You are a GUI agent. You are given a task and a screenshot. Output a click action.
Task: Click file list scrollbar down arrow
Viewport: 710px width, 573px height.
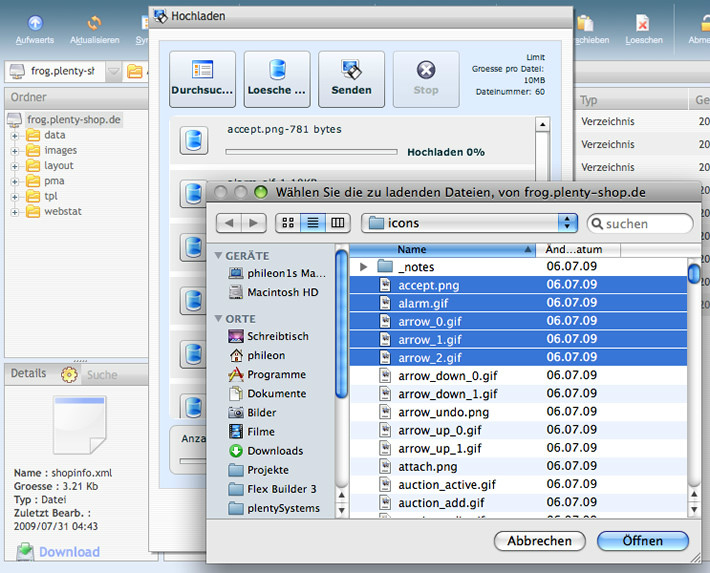[694, 510]
